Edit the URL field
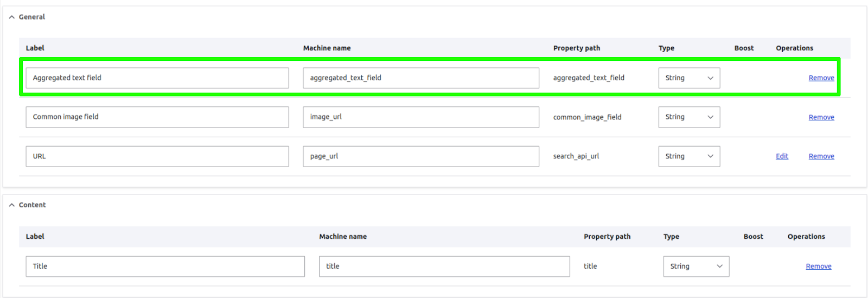 pos(782,156)
